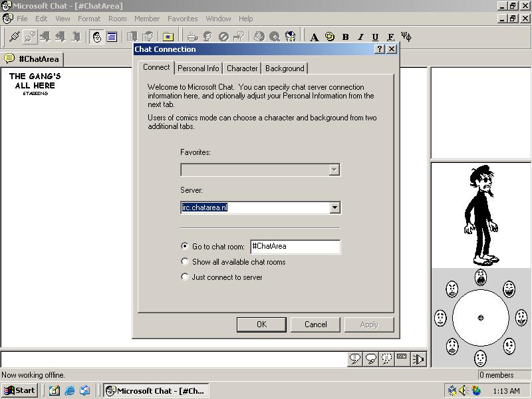Click the center dot of emotion wheel
The height and width of the screenshot is (399, 532).
pyautogui.click(x=480, y=318)
